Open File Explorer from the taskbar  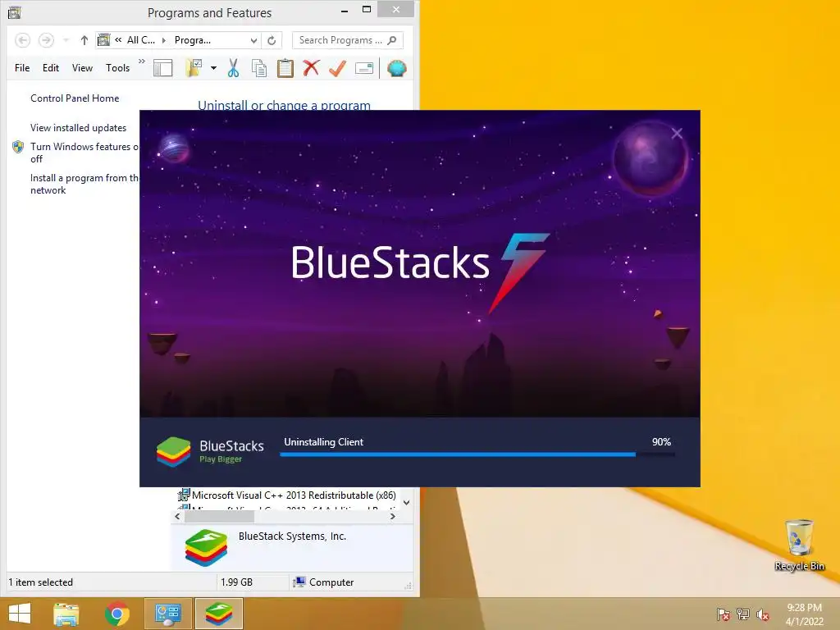point(66,614)
